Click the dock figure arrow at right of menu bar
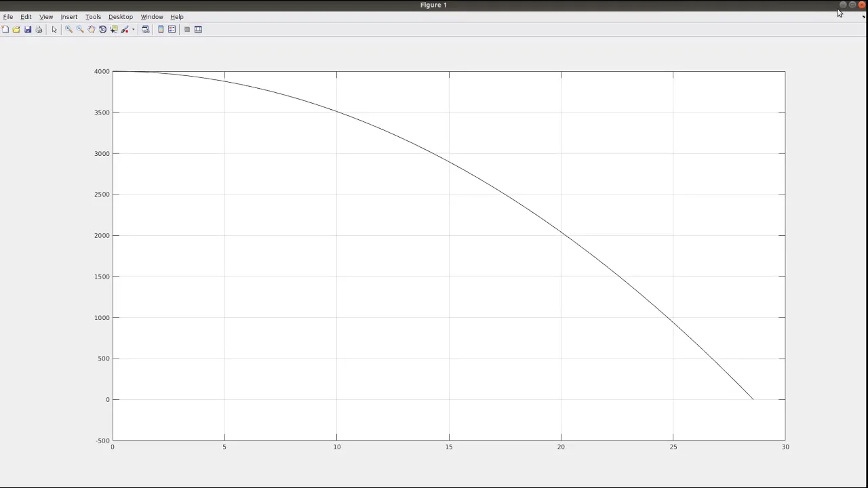868x488 pixels. (x=863, y=16)
